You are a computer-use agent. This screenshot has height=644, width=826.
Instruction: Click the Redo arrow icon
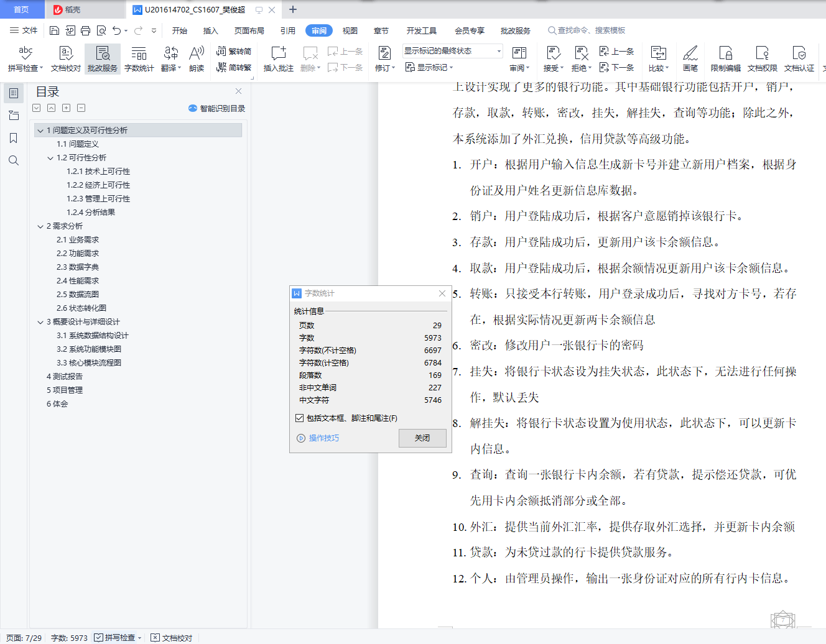(x=138, y=30)
